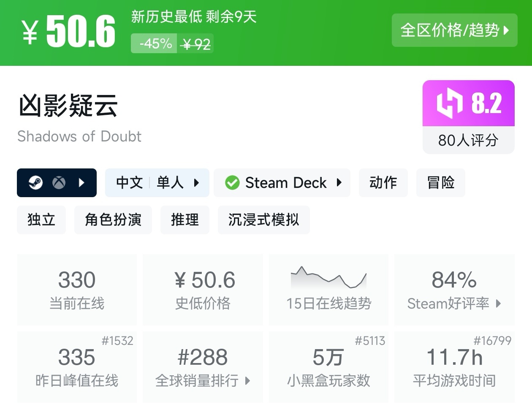The height and width of the screenshot is (404, 532).
Task: Open the 全区价格/趋势 price trend button
Action: coord(454,30)
